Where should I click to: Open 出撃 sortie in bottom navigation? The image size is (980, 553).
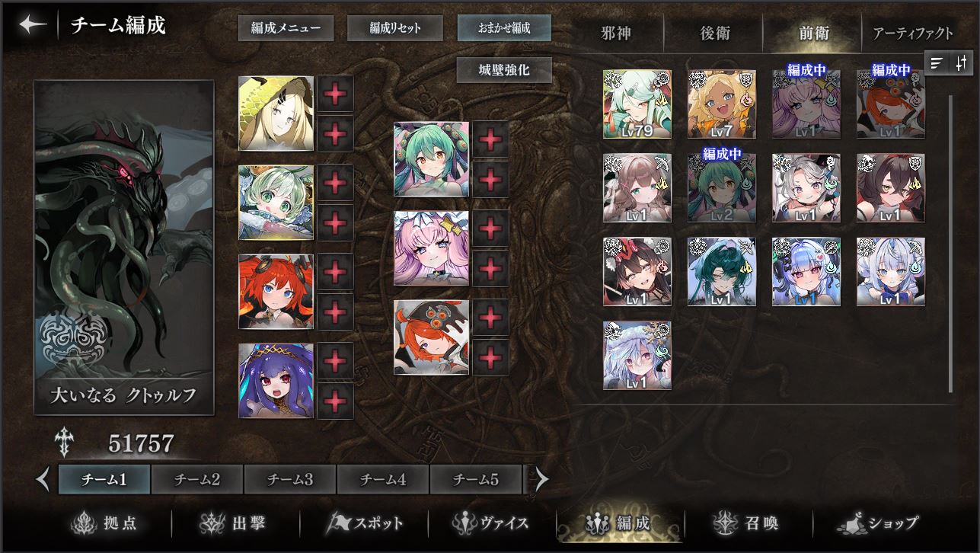(233, 523)
